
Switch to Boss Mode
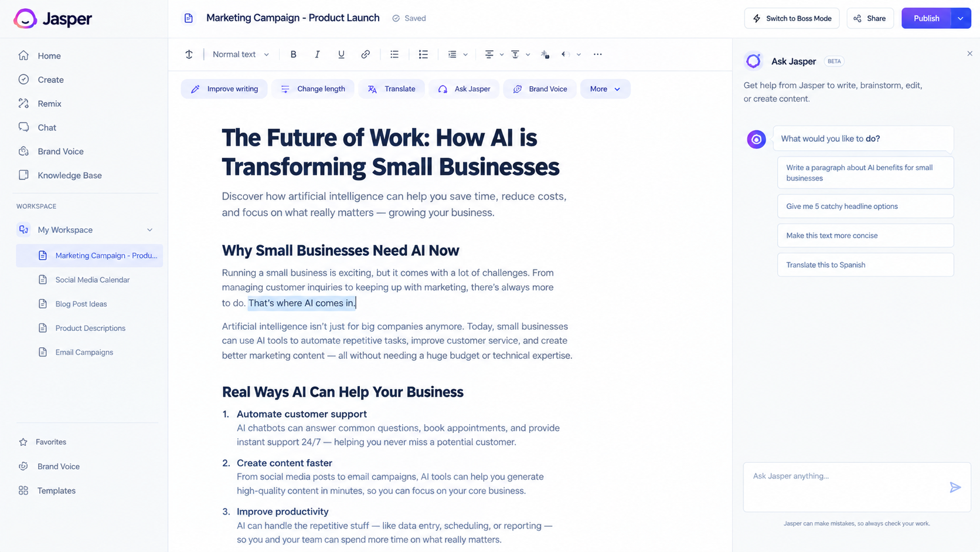coord(792,18)
